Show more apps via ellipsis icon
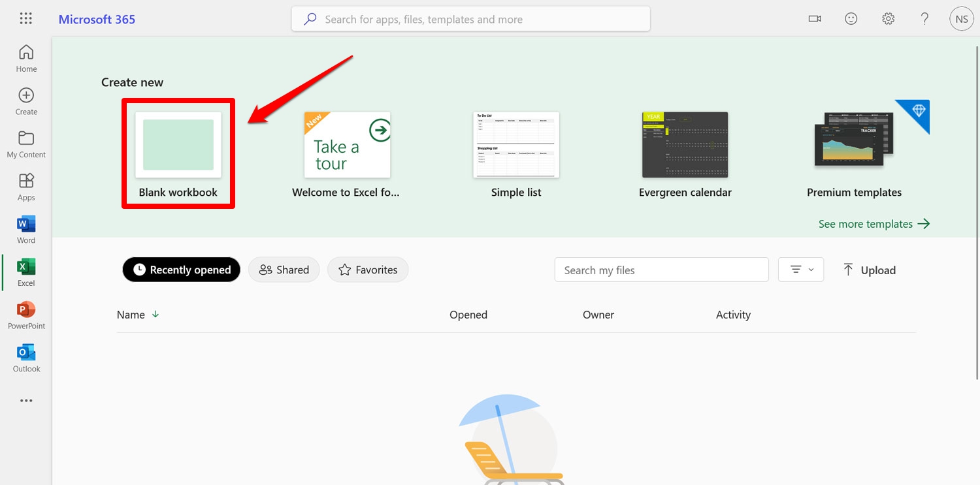The image size is (980, 485). pyautogui.click(x=26, y=401)
